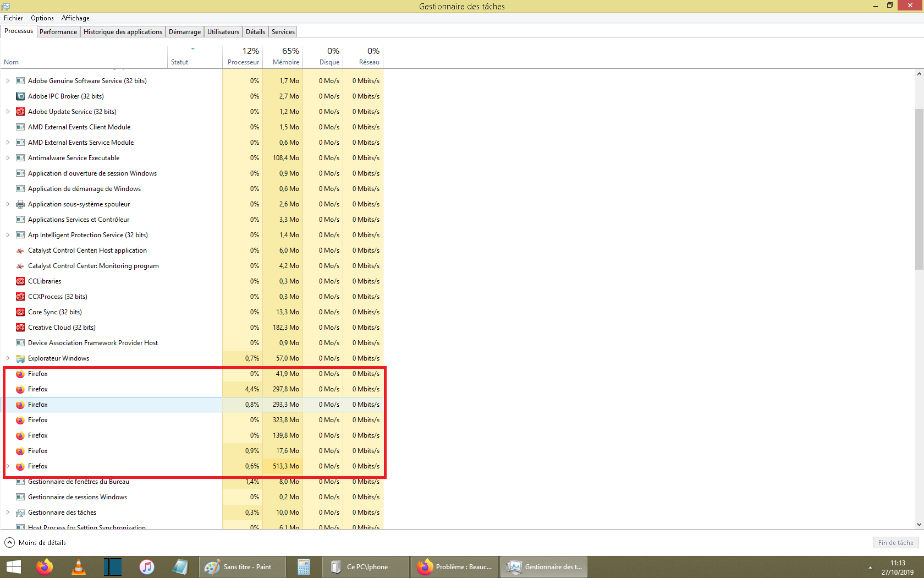924x578 pixels.
Task: Select Application d'ouverture de session Windows row
Action: (x=193, y=173)
